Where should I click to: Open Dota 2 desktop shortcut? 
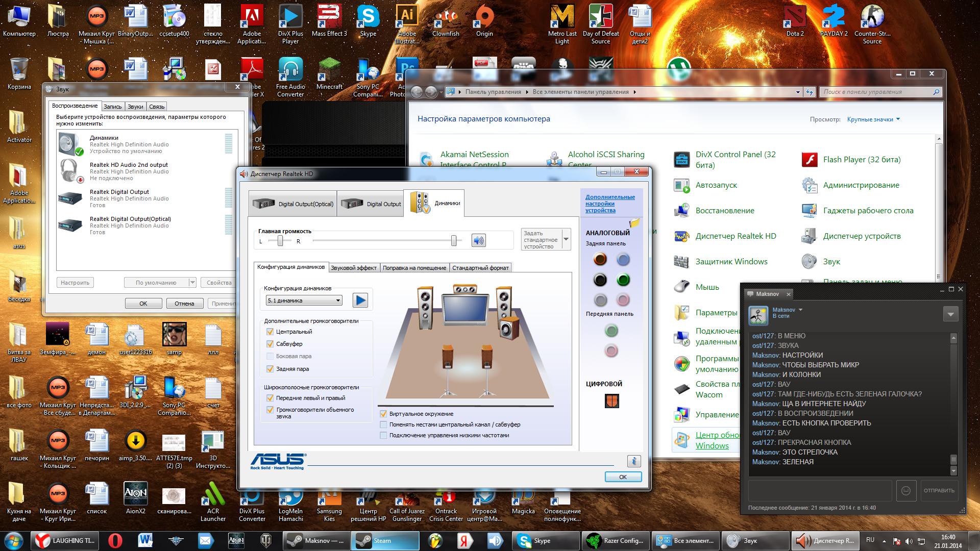click(x=795, y=20)
